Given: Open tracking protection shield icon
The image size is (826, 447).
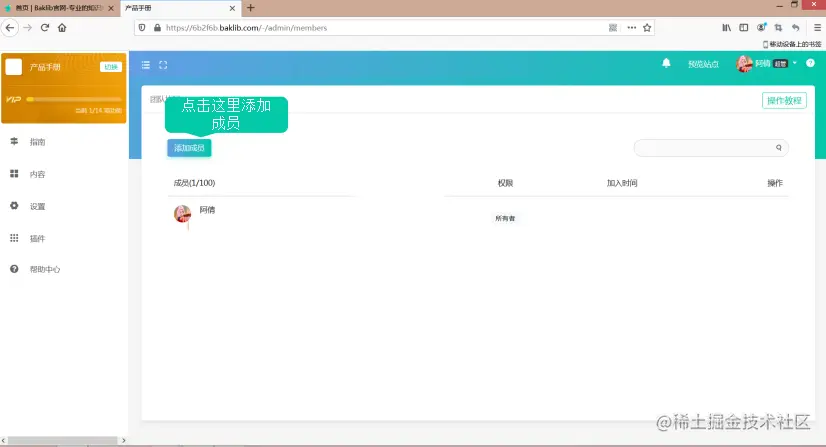Looking at the screenshot, I should tap(142, 27).
